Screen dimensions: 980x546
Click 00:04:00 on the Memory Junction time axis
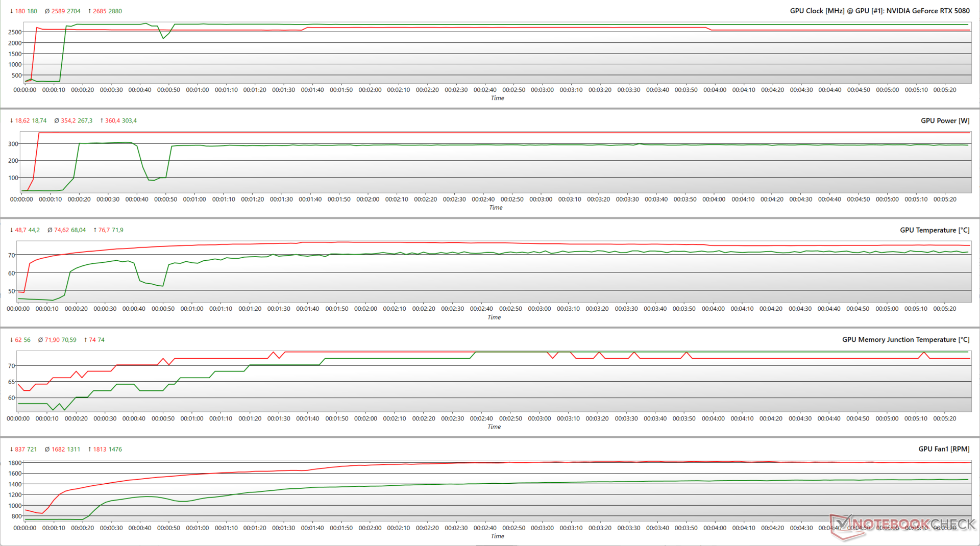pyautogui.click(x=713, y=418)
